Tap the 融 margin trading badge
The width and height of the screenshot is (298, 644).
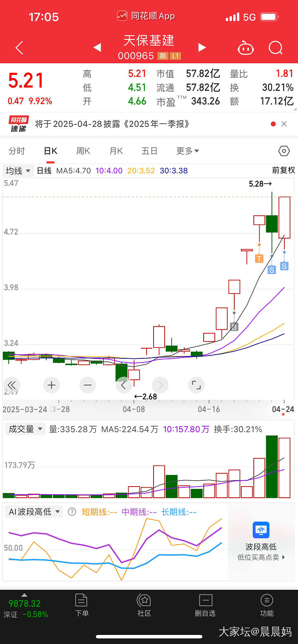163,56
